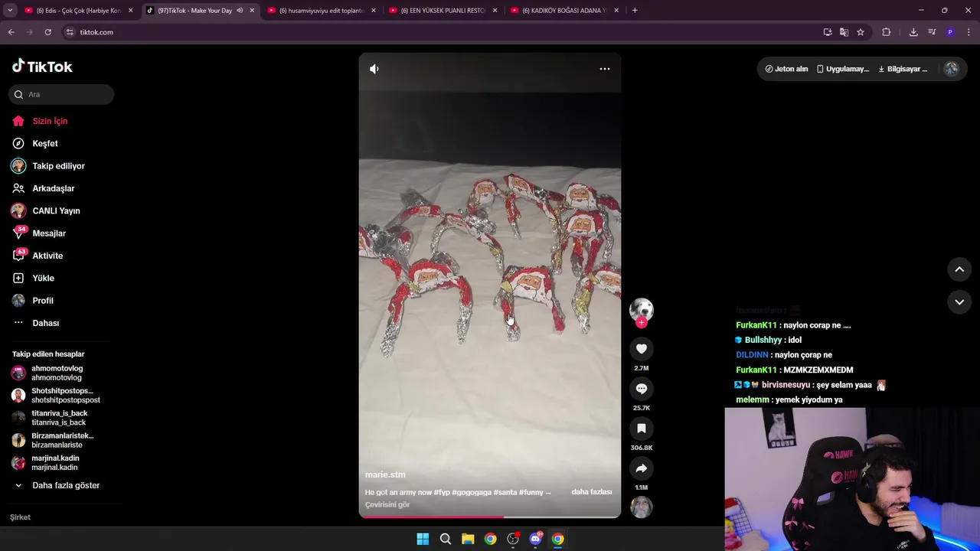Reload the page

tap(47, 32)
